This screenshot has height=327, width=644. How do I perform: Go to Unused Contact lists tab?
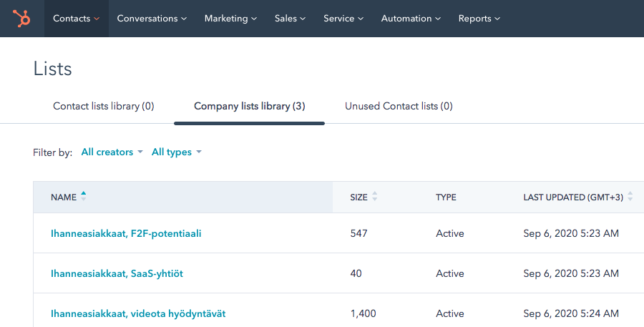click(399, 107)
